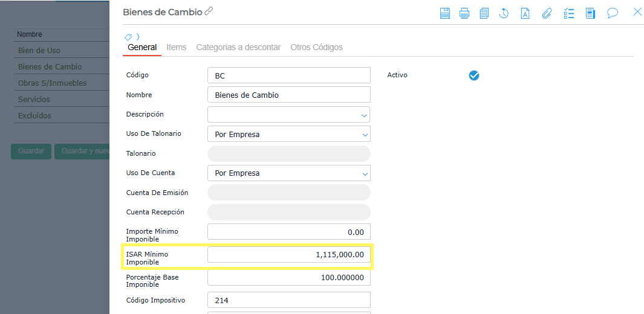
Task: Toggle the Activo checkbox
Action: click(x=474, y=75)
